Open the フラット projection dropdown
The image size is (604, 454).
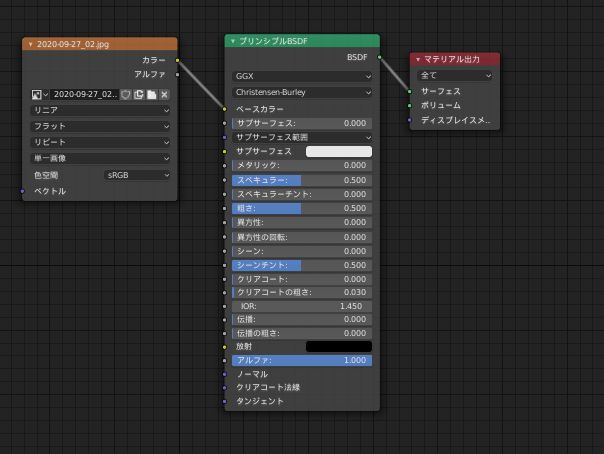[x=100, y=126]
